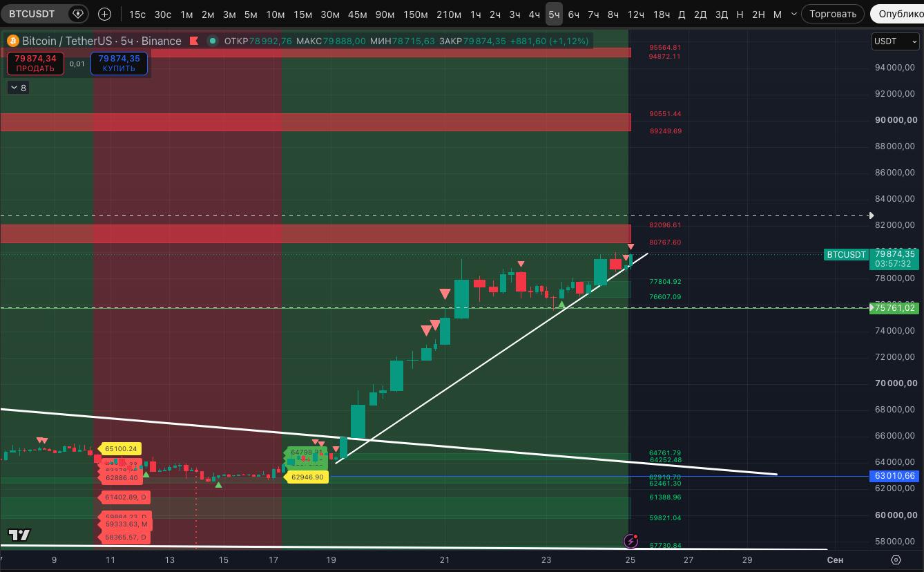Click the red down-triangle marker at the latest candle
The height and width of the screenshot is (572, 924).
point(631,247)
